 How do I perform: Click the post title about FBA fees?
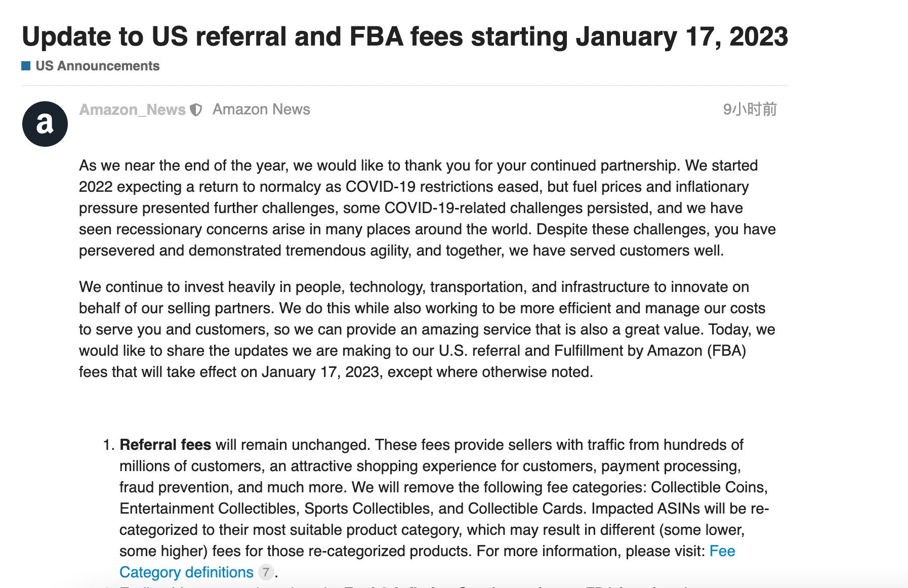coord(405,37)
